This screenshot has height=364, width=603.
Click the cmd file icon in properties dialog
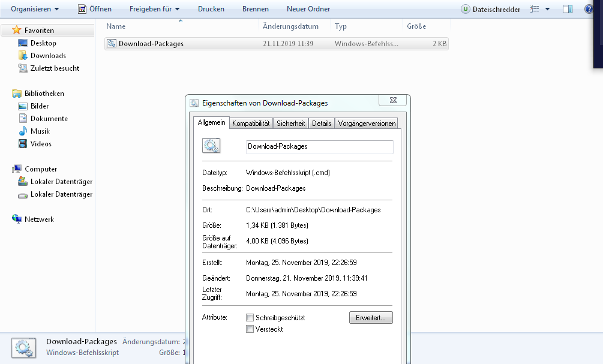(211, 146)
